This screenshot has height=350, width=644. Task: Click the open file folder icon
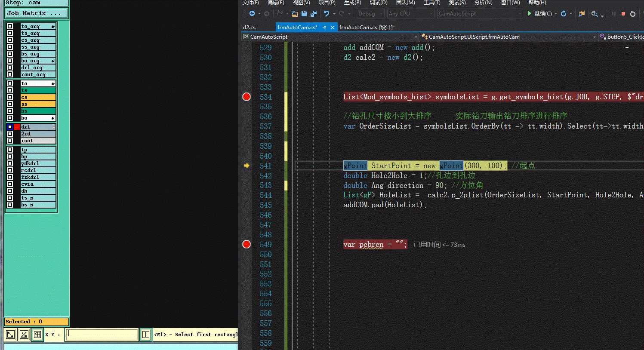click(295, 14)
